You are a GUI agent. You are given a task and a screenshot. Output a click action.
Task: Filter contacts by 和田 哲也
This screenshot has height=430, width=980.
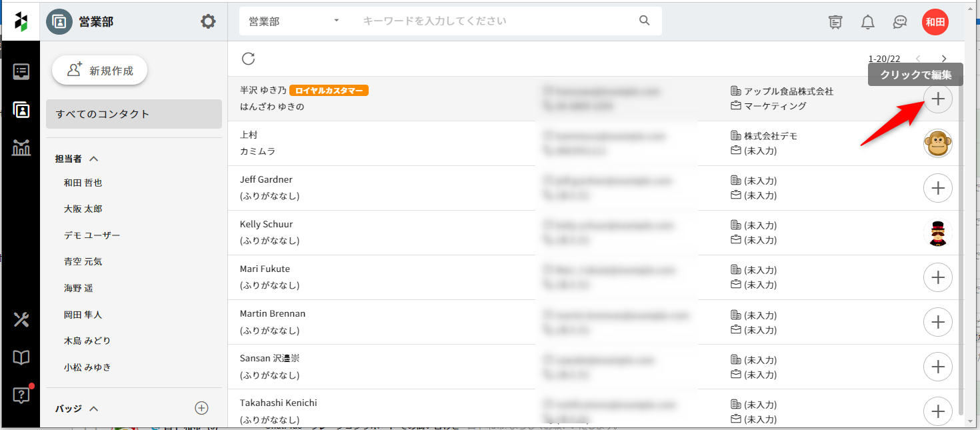(x=83, y=183)
